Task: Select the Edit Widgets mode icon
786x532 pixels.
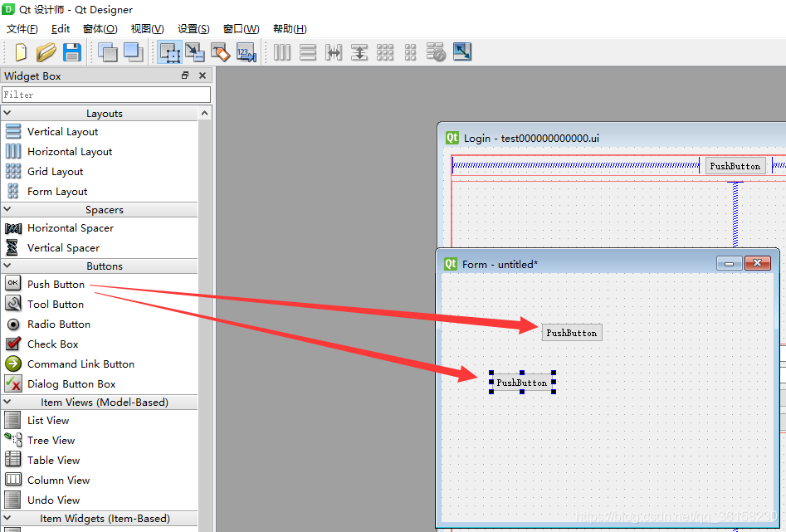Action: (169, 52)
